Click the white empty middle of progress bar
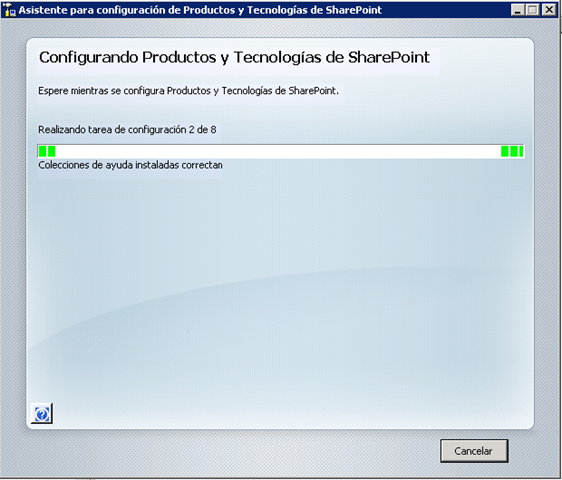Image resolution: width=562 pixels, height=480 pixels. [278, 151]
